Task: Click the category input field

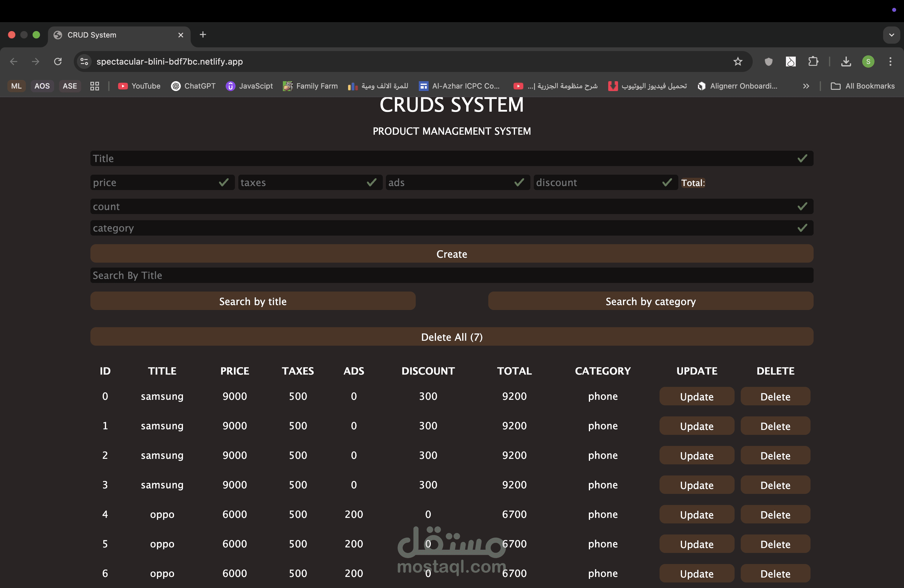Action: pyautogui.click(x=452, y=228)
